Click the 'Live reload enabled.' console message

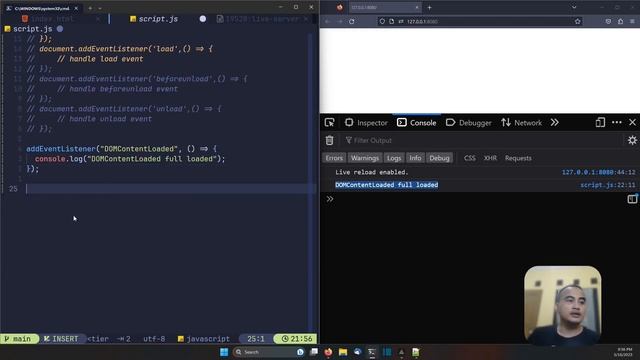point(371,172)
